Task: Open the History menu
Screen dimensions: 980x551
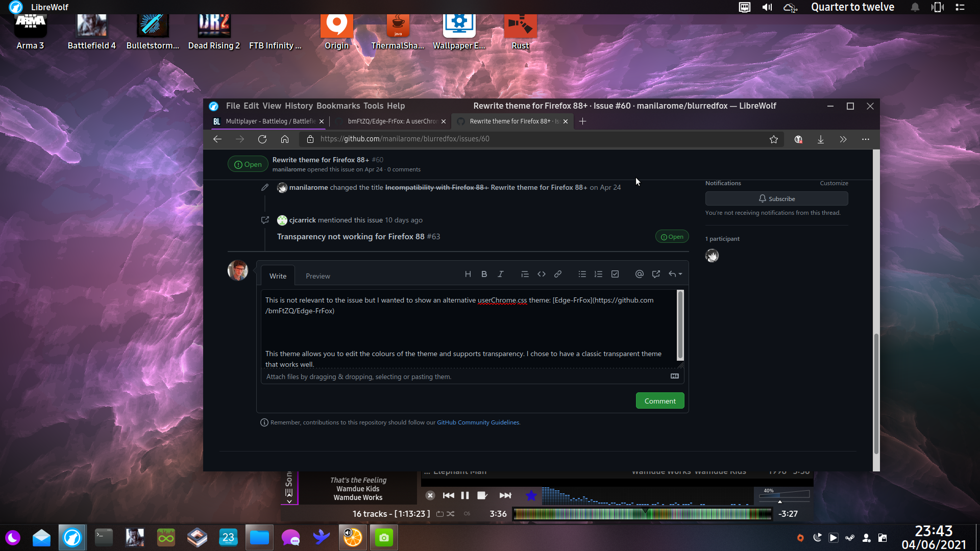Action: tap(299, 106)
